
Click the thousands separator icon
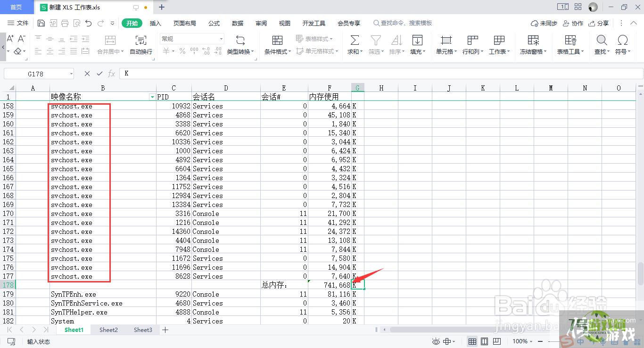click(194, 51)
